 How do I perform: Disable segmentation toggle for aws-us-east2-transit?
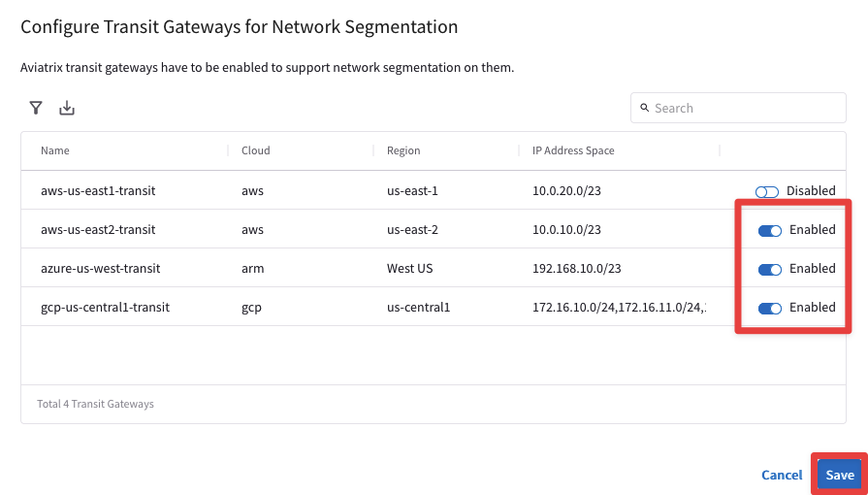[770, 230]
